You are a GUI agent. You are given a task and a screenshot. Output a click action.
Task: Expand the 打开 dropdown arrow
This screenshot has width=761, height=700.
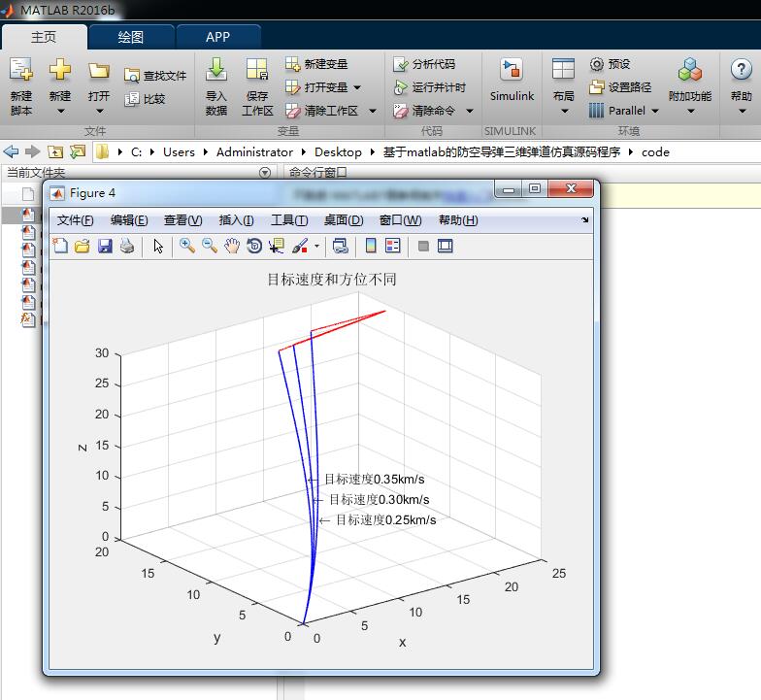99,111
